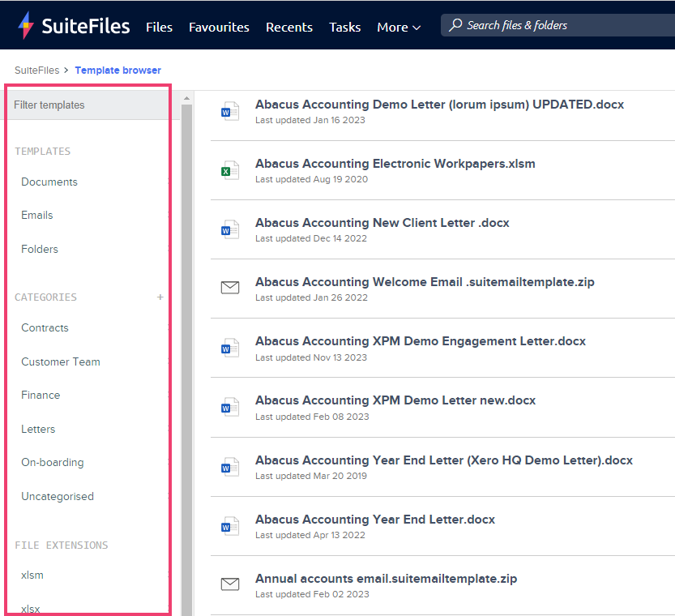Click the Word icon beside XPM Demo Engagement Letter
Image resolution: width=675 pixels, height=616 pixels.
pyautogui.click(x=230, y=347)
